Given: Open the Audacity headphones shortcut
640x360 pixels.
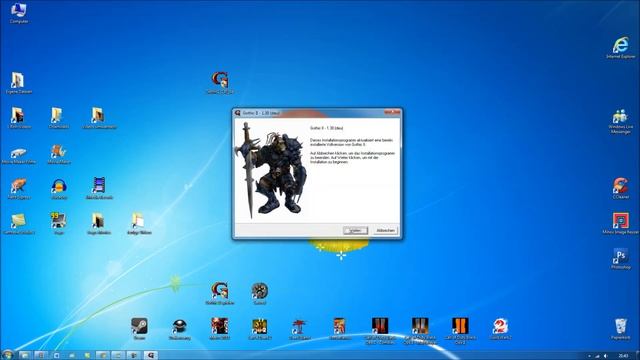Looking at the screenshot, I should 59,189.
